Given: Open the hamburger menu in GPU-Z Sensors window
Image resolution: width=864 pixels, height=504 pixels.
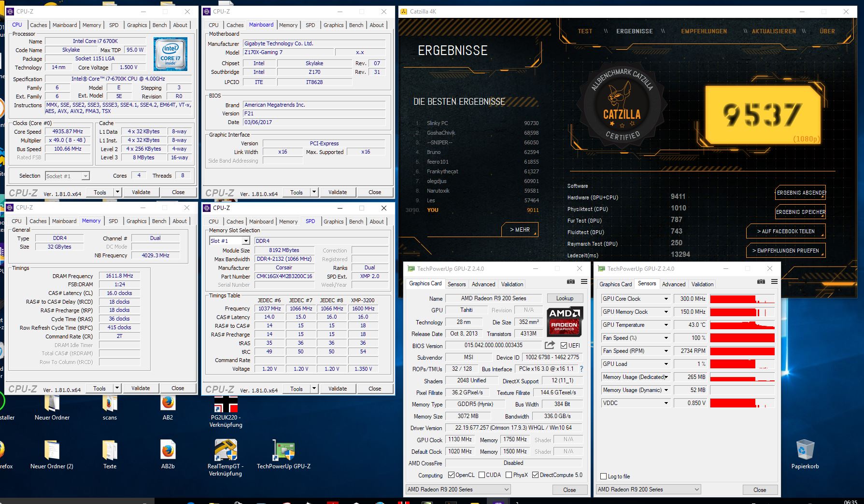Looking at the screenshot, I should (774, 282).
